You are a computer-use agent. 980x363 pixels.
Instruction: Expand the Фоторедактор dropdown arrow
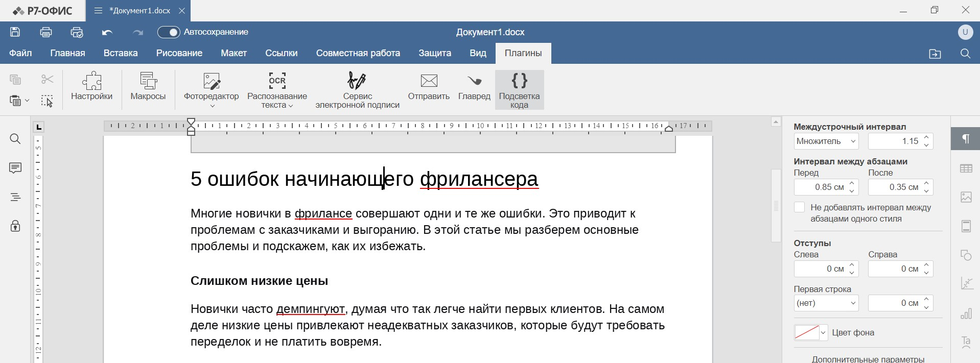click(x=212, y=106)
